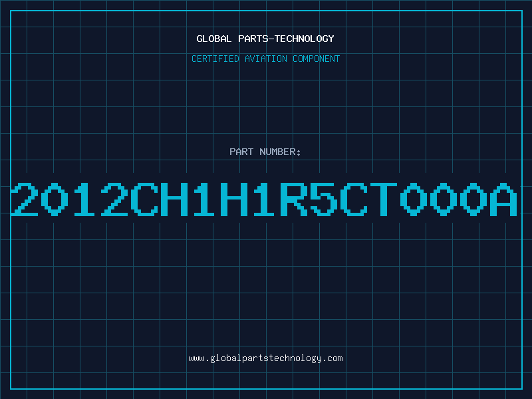Screen dimensions: 532x399
Task: Open the www.globalpartstechnology.com link
Action: (265, 358)
